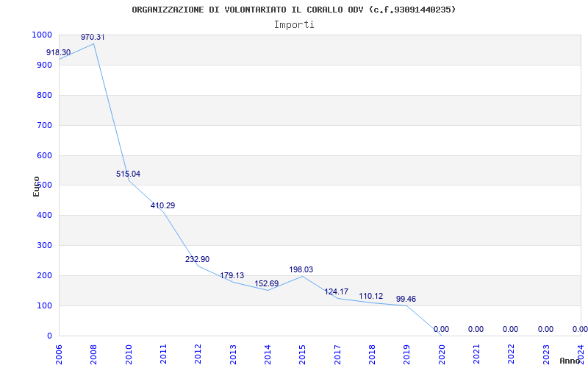588x368 pixels.
Task: Click the 'Importi' subtitle
Action: 294,25
